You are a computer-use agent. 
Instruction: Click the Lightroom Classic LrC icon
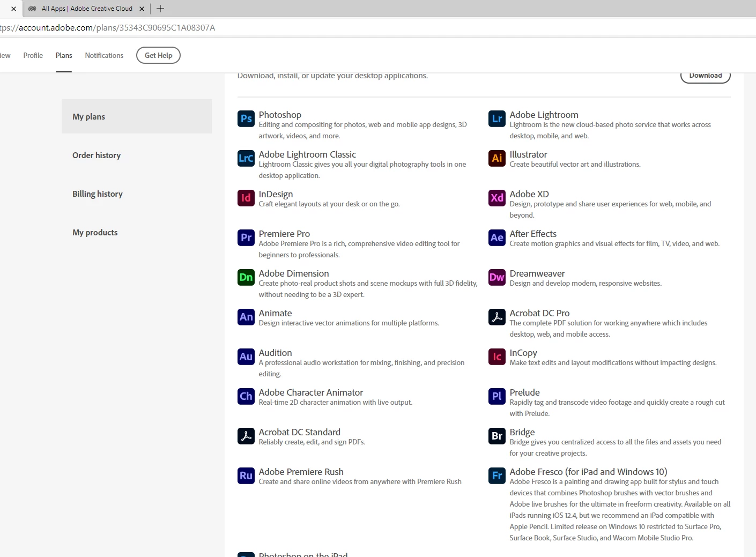[x=246, y=158]
